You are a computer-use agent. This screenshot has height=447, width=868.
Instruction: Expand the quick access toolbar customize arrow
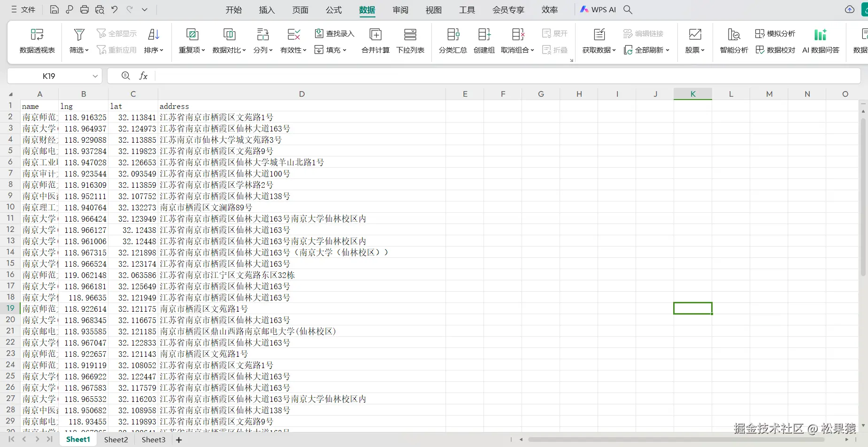145,9
